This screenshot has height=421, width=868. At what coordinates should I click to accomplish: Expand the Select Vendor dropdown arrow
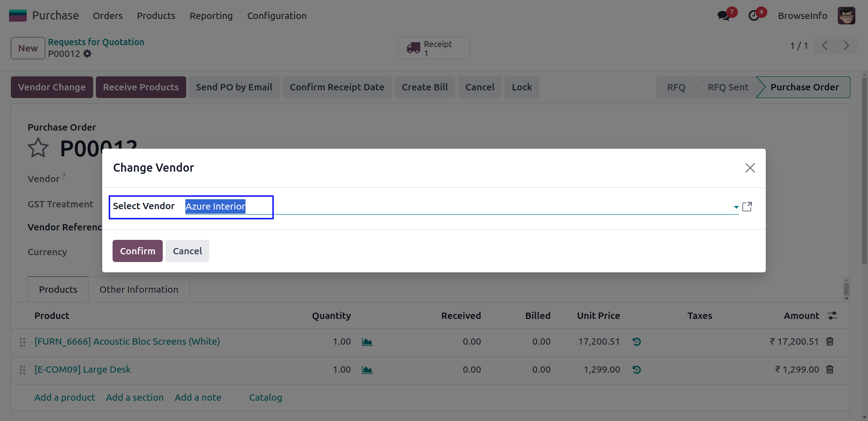(x=736, y=207)
